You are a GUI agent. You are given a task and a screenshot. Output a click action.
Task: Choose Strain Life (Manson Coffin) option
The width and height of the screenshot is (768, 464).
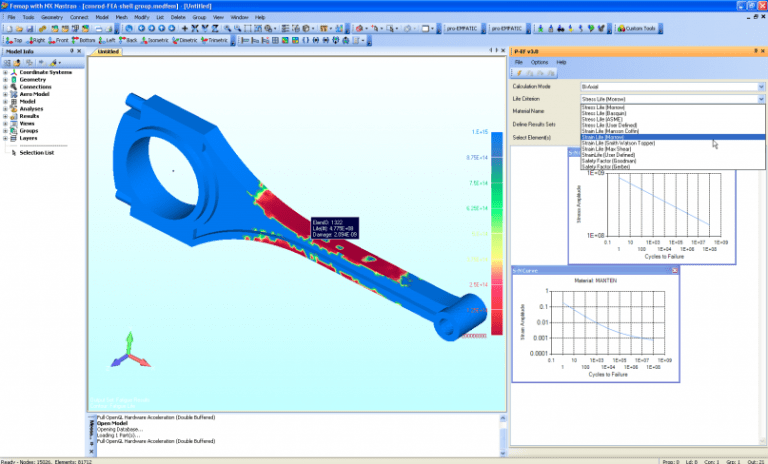coord(672,131)
